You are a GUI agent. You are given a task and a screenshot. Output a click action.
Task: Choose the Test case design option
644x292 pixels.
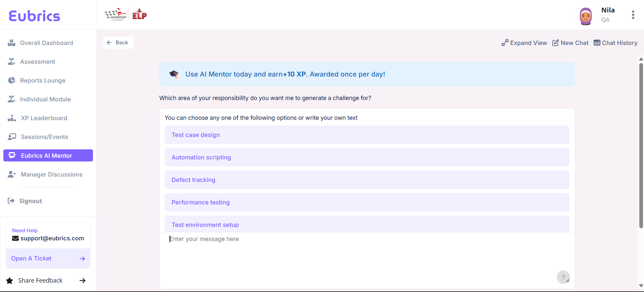pos(367,135)
